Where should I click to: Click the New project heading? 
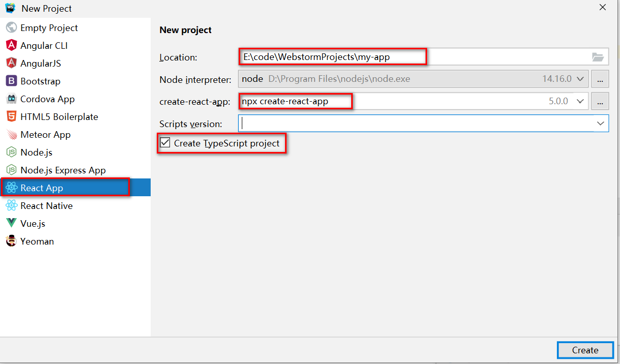coord(185,30)
